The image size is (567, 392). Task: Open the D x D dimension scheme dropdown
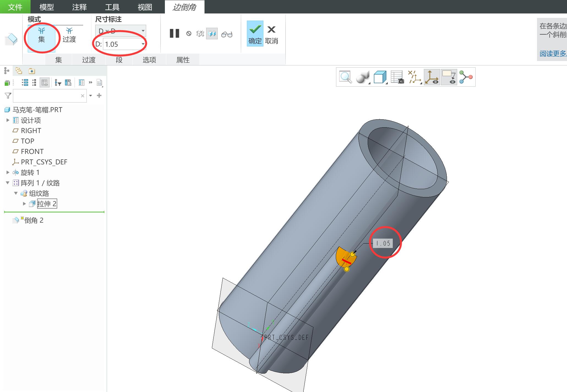(121, 31)
